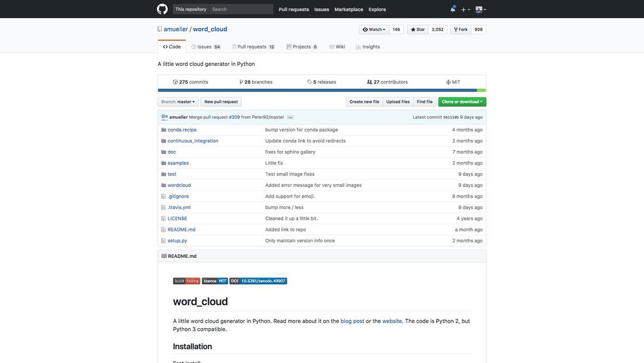Open the wordcloud folder

click(x=179, y=185)
